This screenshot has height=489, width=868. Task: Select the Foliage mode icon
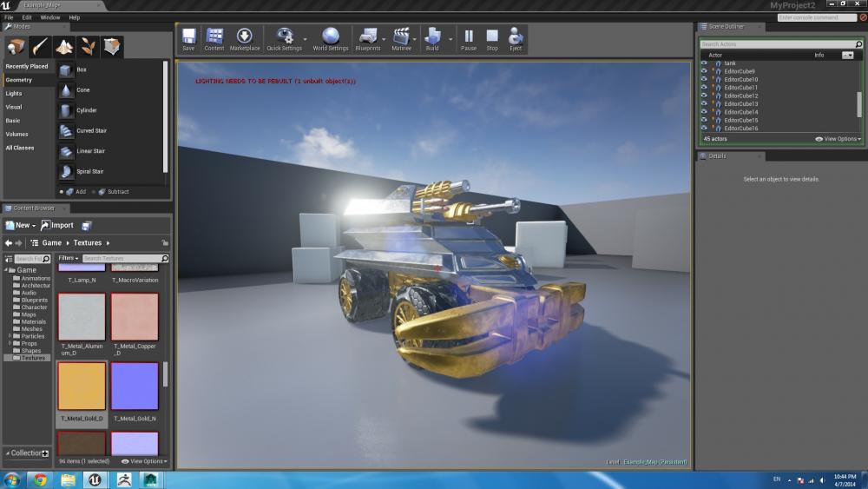[x=88, y=47]
